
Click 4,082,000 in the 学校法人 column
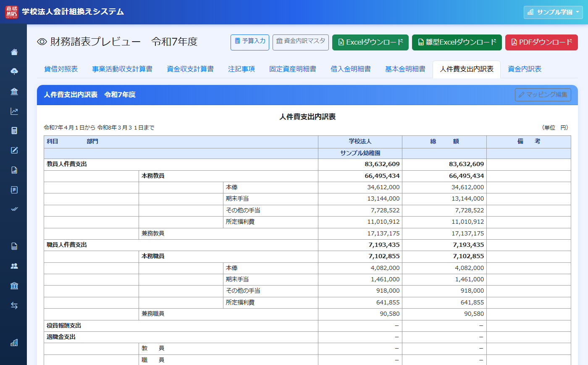[385, 268]
